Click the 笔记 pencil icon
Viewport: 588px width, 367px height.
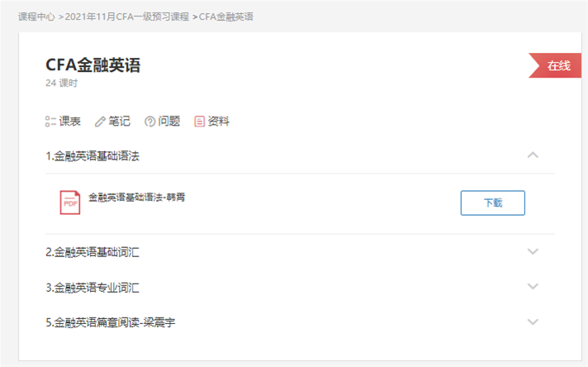point(101,122)
